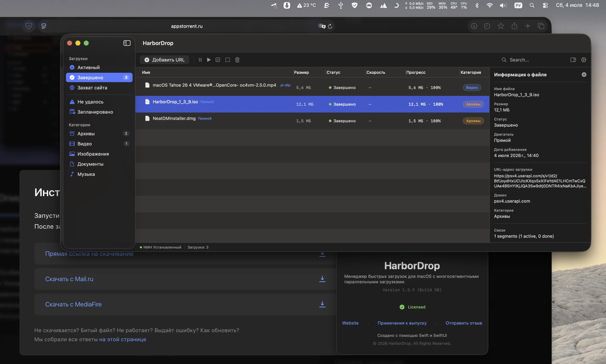The height and width of the screenshot is (364, 606).
Task: Click Скачать с MediaFire download link
Action: coord(73,304)
